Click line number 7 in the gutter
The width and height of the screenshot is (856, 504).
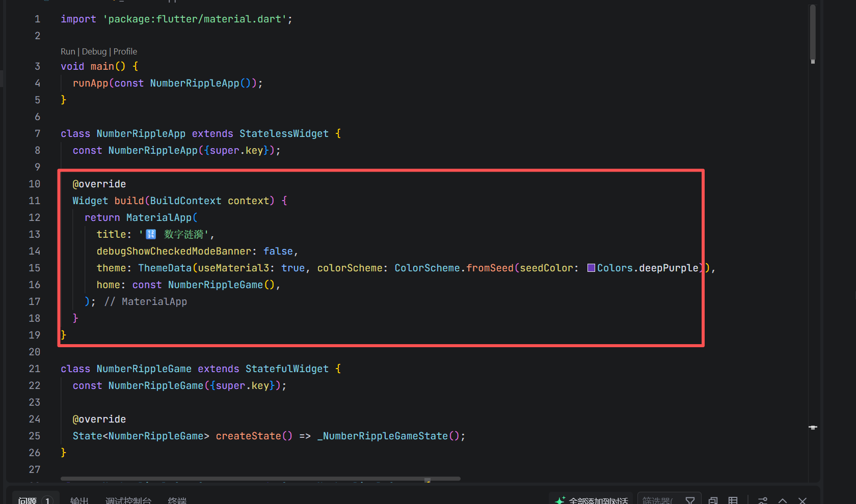point(37,133)
